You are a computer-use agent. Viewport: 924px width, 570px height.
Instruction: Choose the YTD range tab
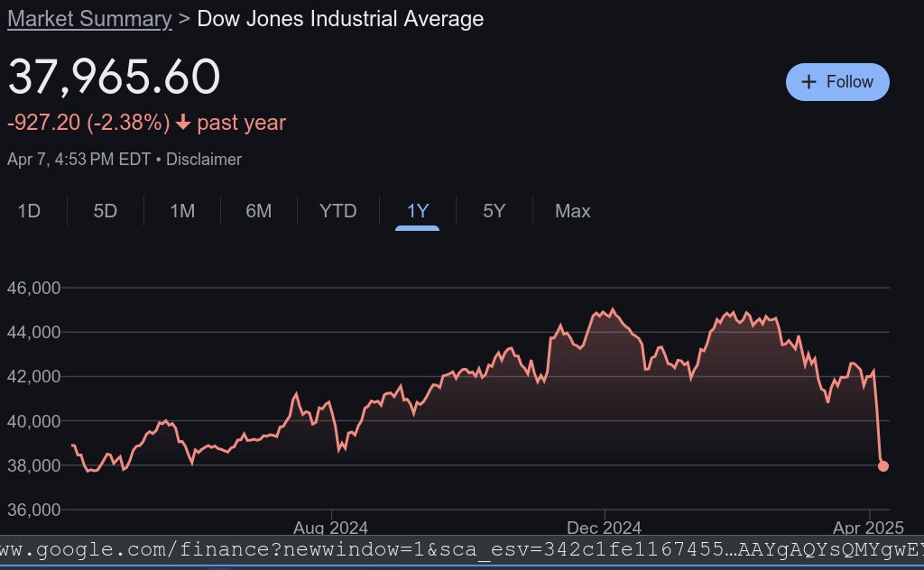(338, 211)
